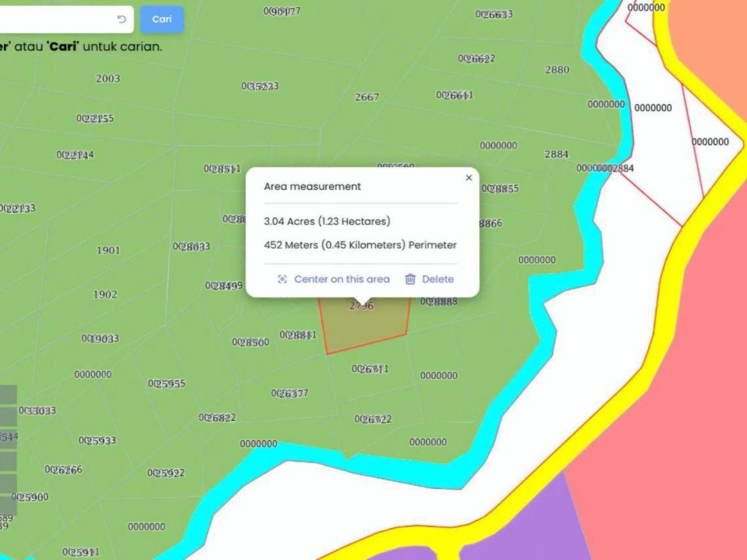This screenshot has height=560, width=747.
Task: Select land lot labeled 1901
Action: 108,251
